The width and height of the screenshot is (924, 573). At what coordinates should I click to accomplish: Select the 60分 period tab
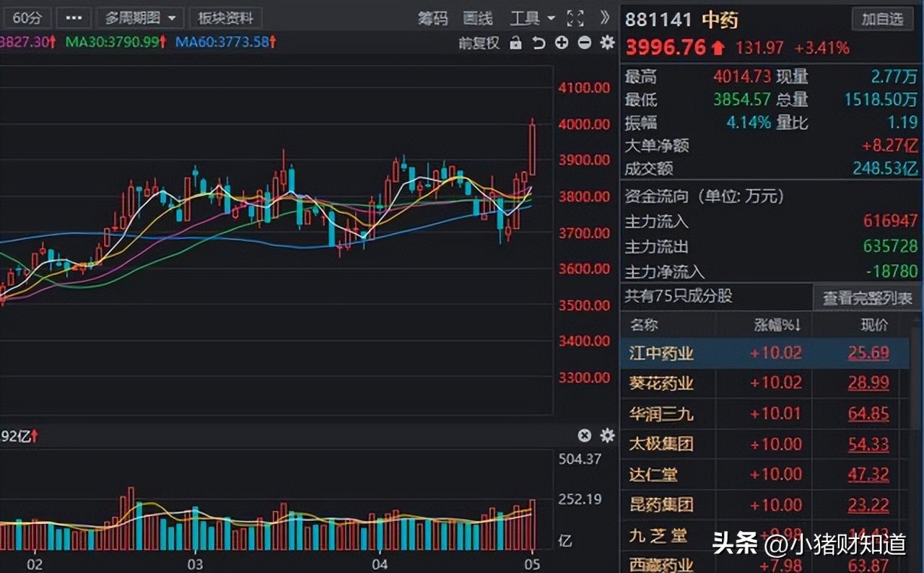click(27, 17)
